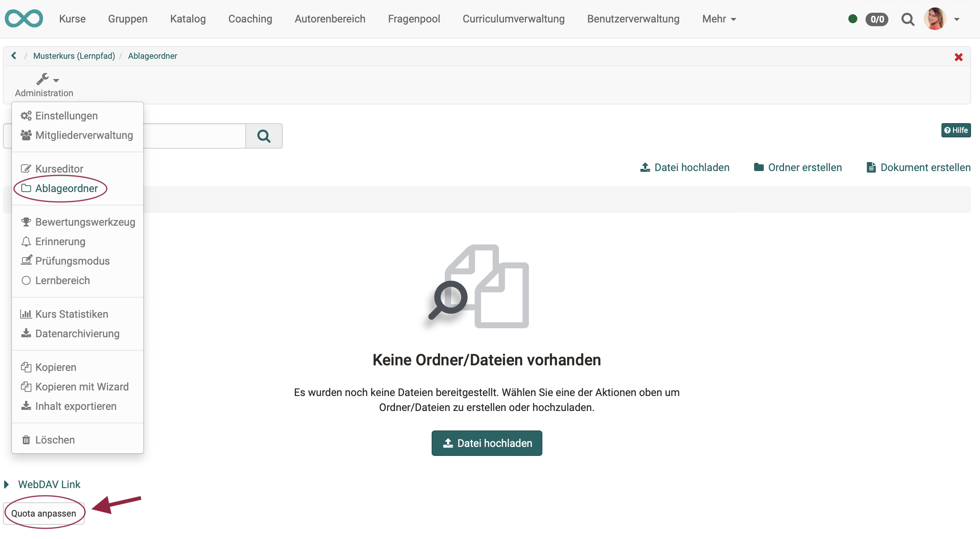This screenshot has width=980, height=539.
Task: Close the course with red X
Action: click(958, 57)
